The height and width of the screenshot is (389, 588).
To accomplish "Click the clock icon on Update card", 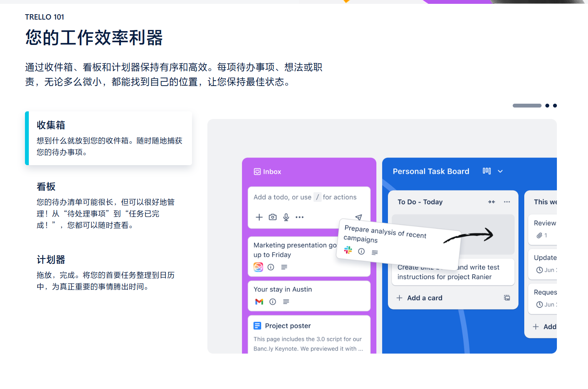I will [x=539, y=270].
